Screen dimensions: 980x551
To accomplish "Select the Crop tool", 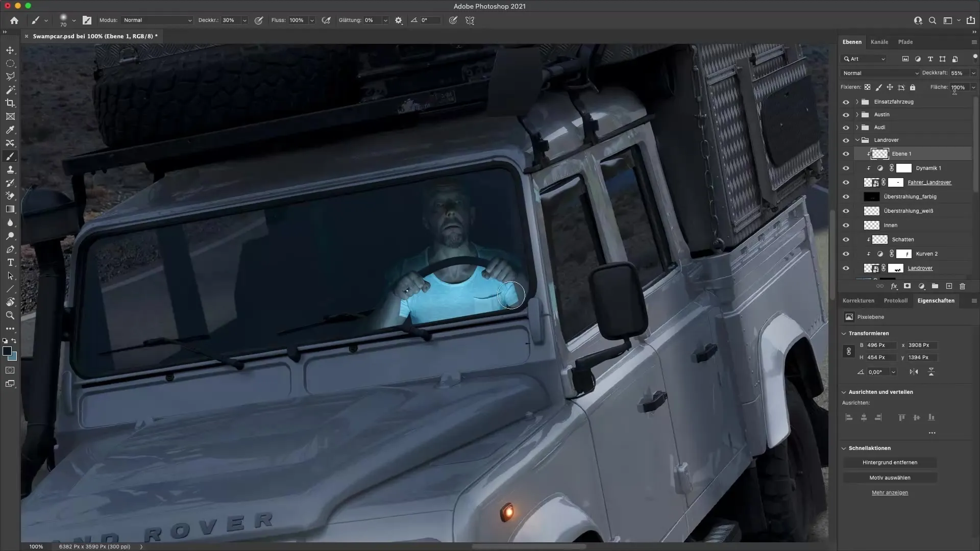I will tap(10, 103).
